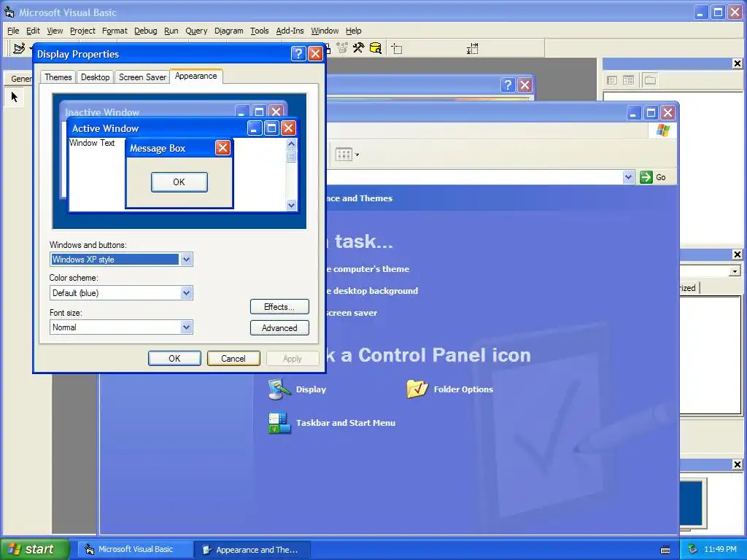The height and width of the screenshot is (560, 747).
Task: Open the Data View Window toolbar icon
Action: coord(376,47)
